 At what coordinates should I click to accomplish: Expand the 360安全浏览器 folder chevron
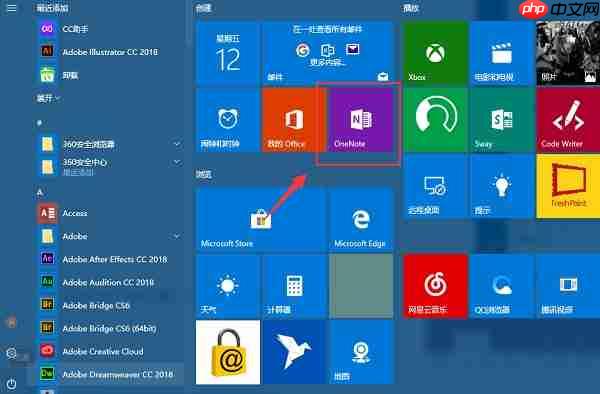177,144
